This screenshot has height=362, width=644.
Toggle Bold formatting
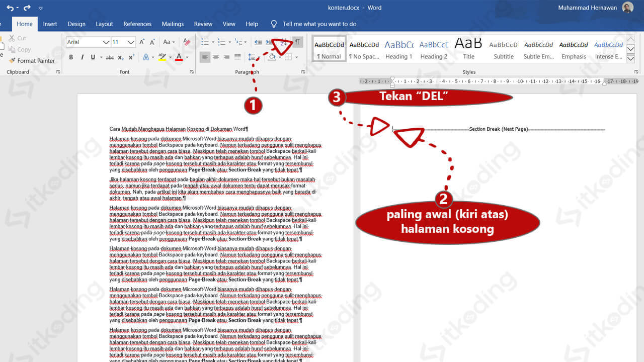tap(71, 57)
